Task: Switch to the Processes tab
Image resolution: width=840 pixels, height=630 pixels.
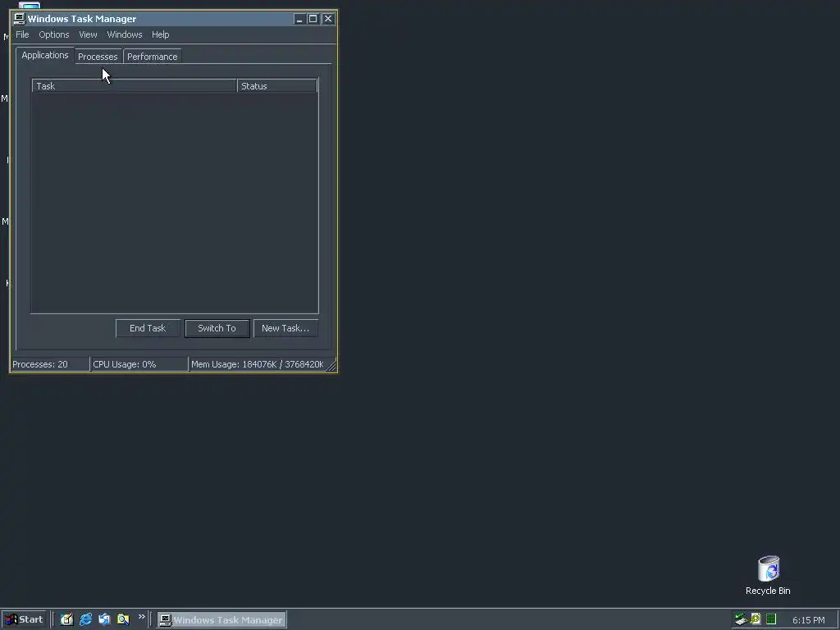Action: [98, 57]
